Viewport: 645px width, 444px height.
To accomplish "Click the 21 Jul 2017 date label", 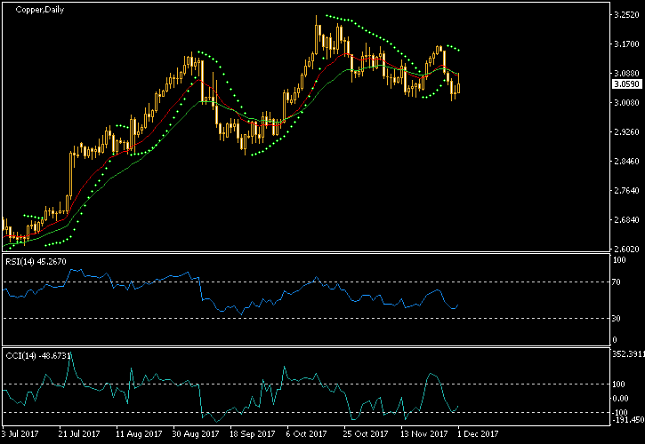I will pos(79,434).
